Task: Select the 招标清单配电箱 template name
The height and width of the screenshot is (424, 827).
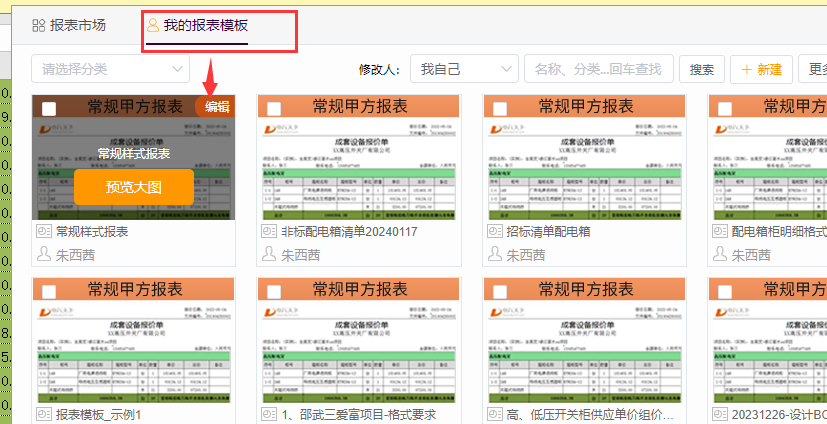Action: click(x=549, y=232)
